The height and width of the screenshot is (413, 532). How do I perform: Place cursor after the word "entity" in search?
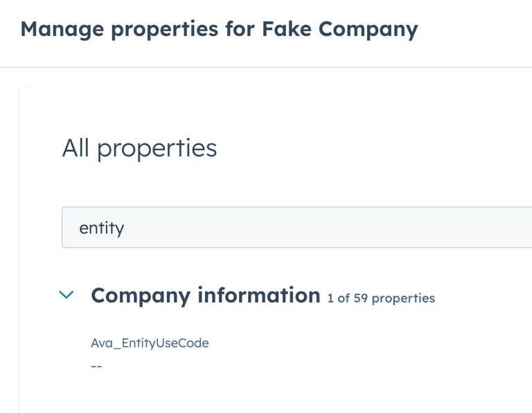click(x=125, y=227)
